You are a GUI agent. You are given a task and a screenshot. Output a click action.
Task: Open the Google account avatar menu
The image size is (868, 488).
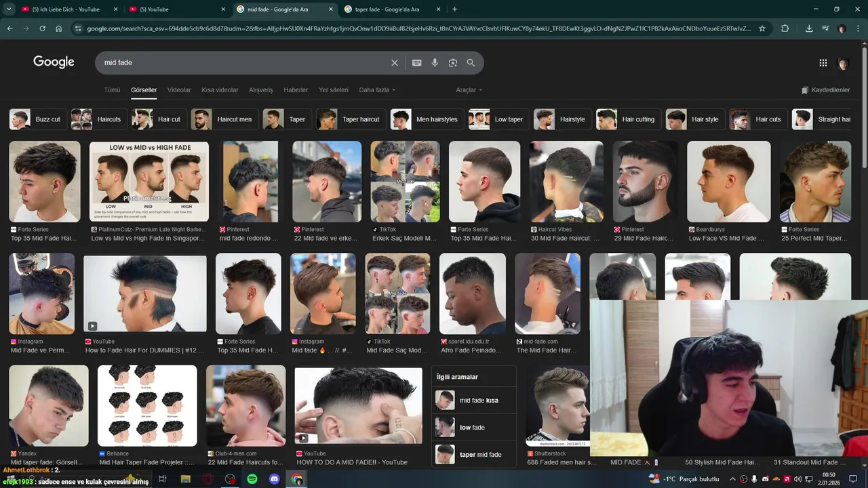pyautogui.click(x=843, y=63)
